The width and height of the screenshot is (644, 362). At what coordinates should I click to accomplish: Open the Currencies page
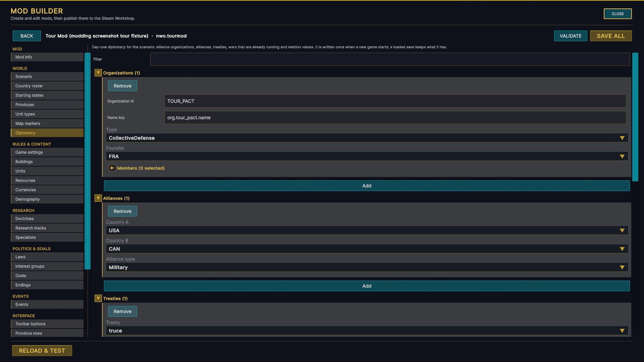[47, 190]
